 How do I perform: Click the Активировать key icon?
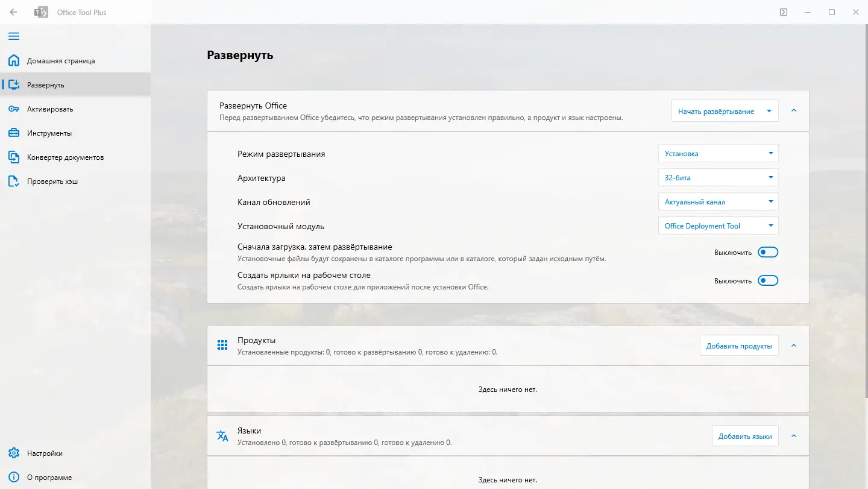(14, 109)
